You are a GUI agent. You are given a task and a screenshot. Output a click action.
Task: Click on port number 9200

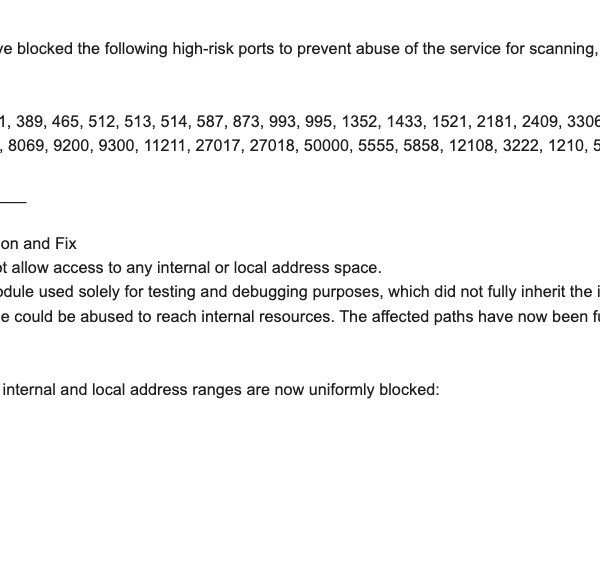coord(78,146)
